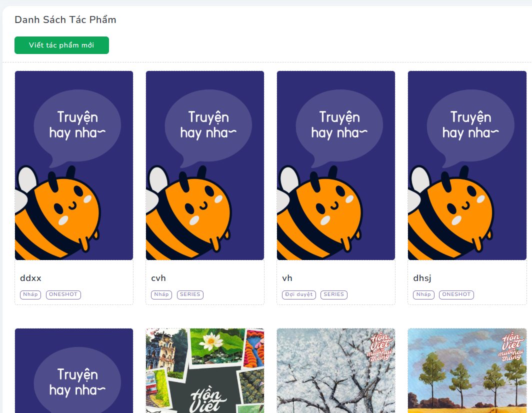
Task: Open the ddxx story cover thumbnail
Action: coord(74,165)
